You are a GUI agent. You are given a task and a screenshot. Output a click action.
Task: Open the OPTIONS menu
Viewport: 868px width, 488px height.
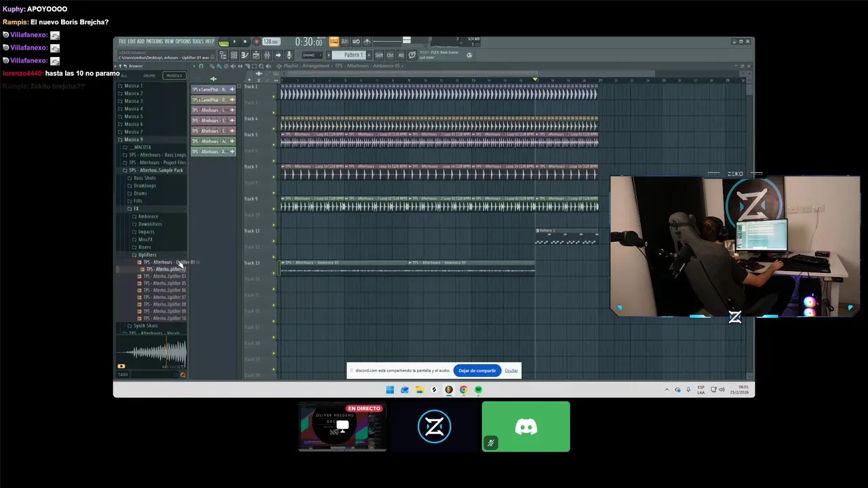pos(183,41)
